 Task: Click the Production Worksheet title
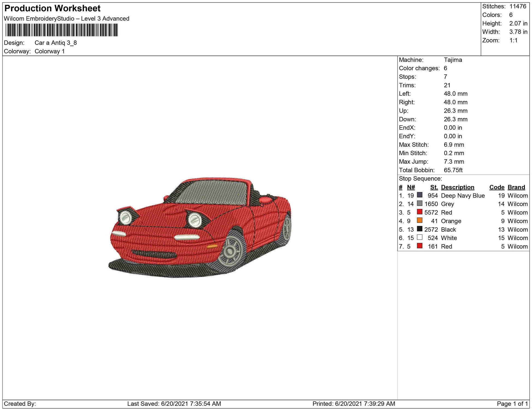[52, 8]
